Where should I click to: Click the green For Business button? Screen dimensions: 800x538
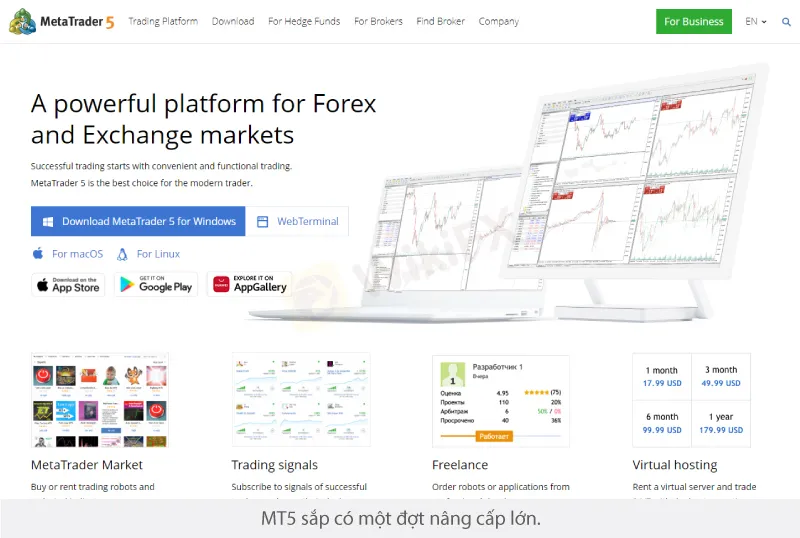(694, 21)
